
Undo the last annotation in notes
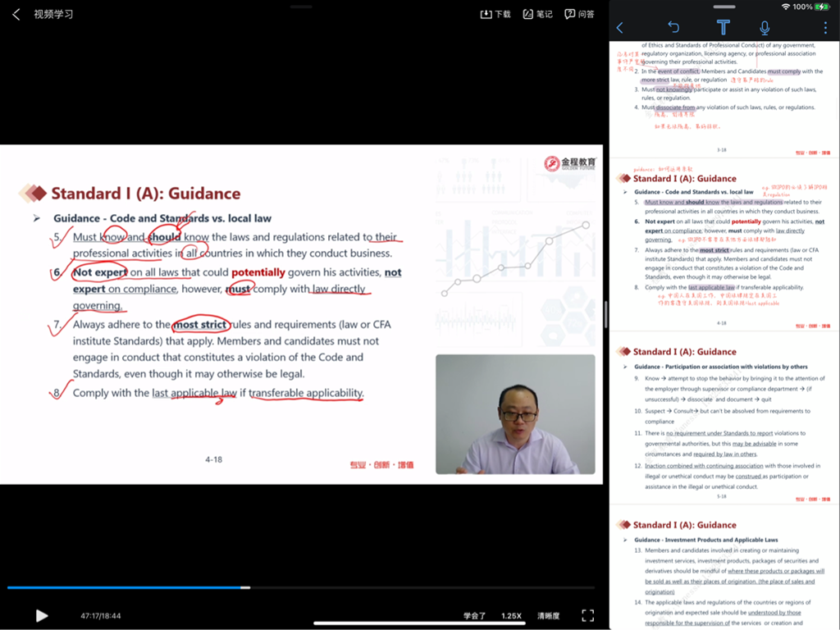(x=673, y=28)
